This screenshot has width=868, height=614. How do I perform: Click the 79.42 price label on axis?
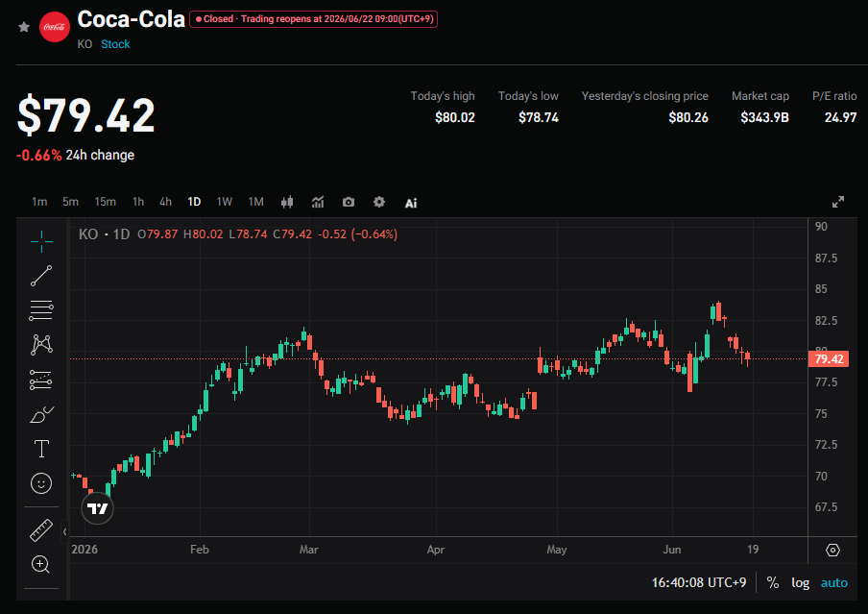coord(829,359)
